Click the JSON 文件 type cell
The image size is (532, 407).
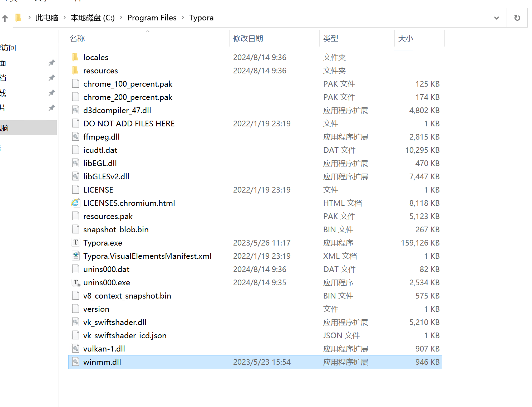(341, 335)
